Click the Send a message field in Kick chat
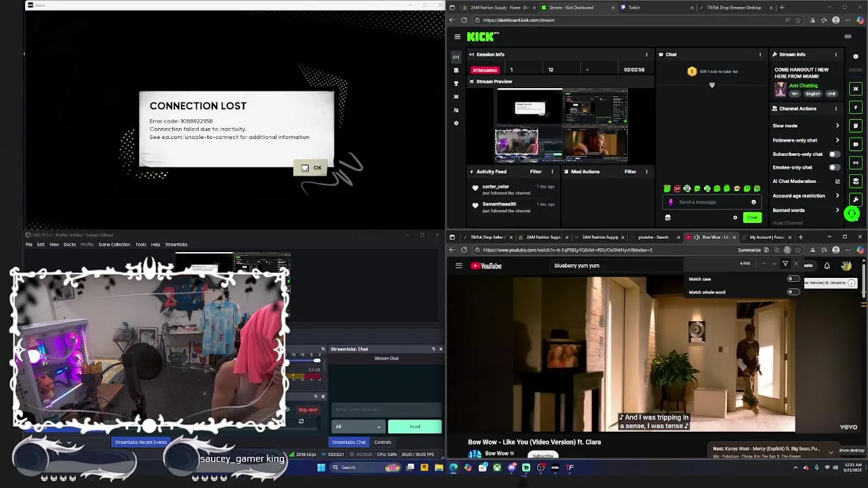The width and height of the screenshot is (868, 488). [712, 202]
